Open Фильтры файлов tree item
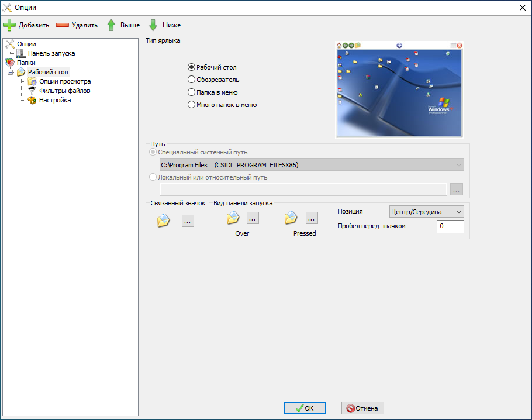 click(64, 91)
